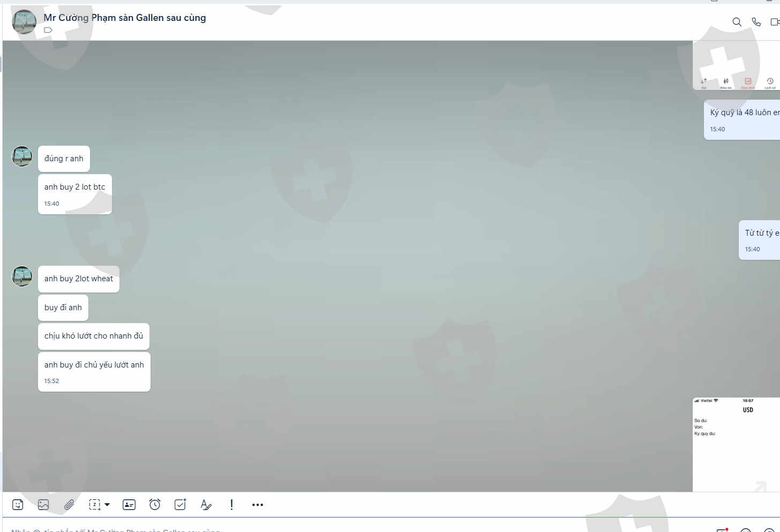
Task: Open more options with the three dots
Action: [258, 505]
